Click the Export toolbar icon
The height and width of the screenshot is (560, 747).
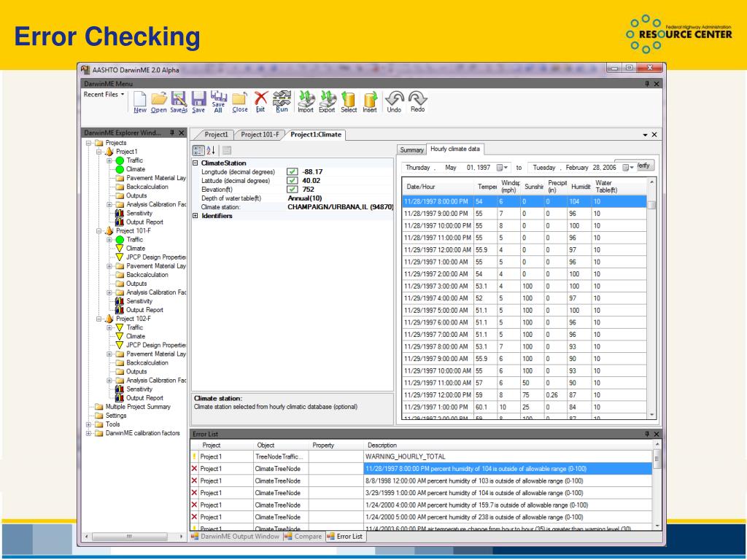(328, 102)
